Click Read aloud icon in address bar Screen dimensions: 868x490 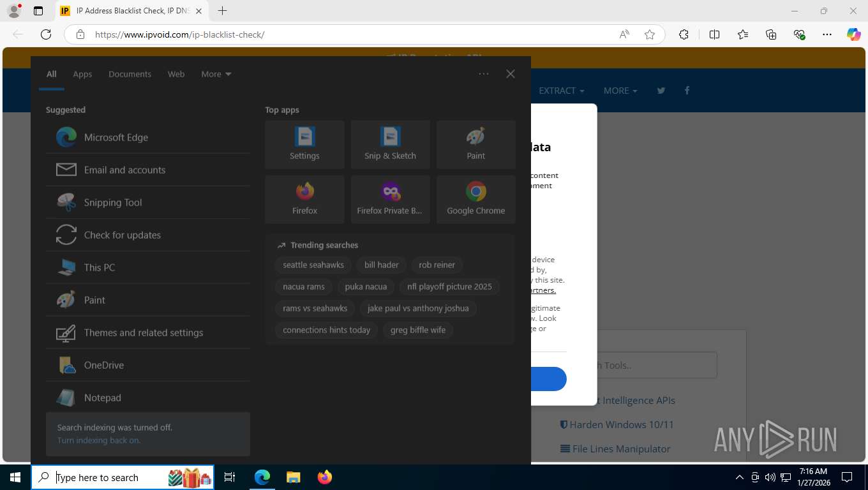click(x=624, y=34)
